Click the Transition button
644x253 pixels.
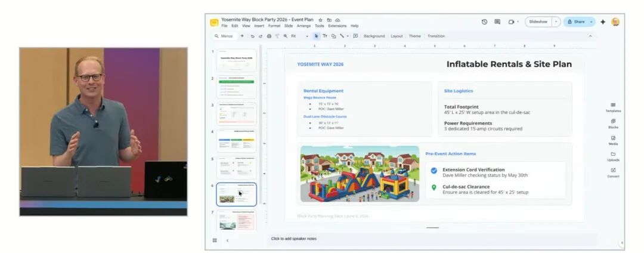click(x=436, y=36)
